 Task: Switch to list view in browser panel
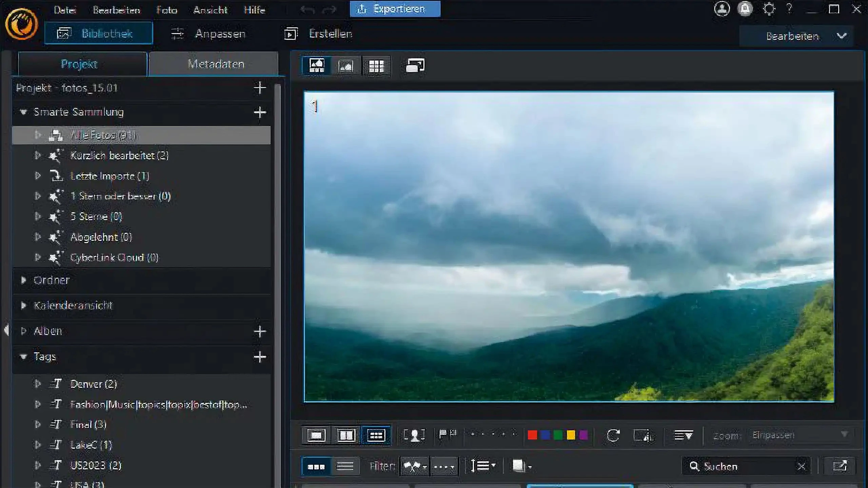click(345, 466)
